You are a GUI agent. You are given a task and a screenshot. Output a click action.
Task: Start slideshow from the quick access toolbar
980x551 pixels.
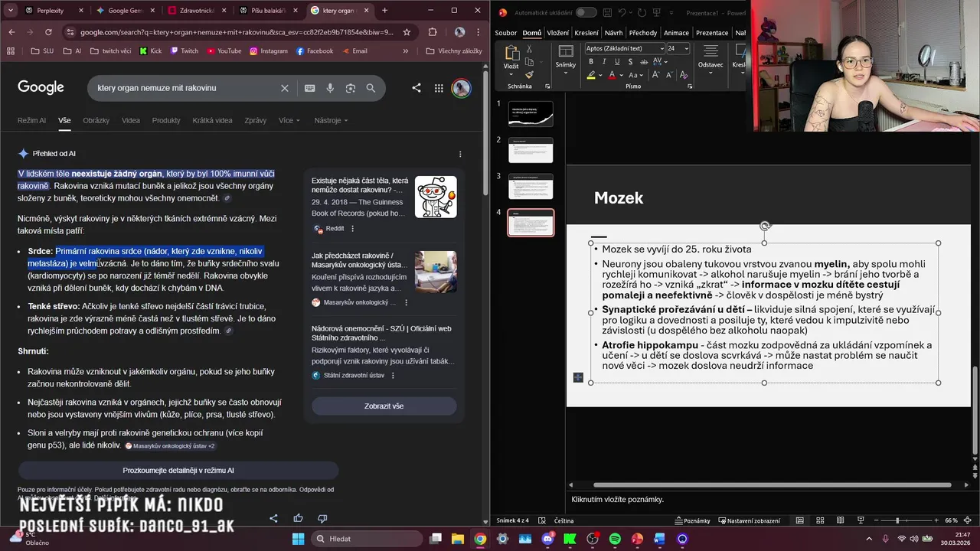click(x=655, y=12)
